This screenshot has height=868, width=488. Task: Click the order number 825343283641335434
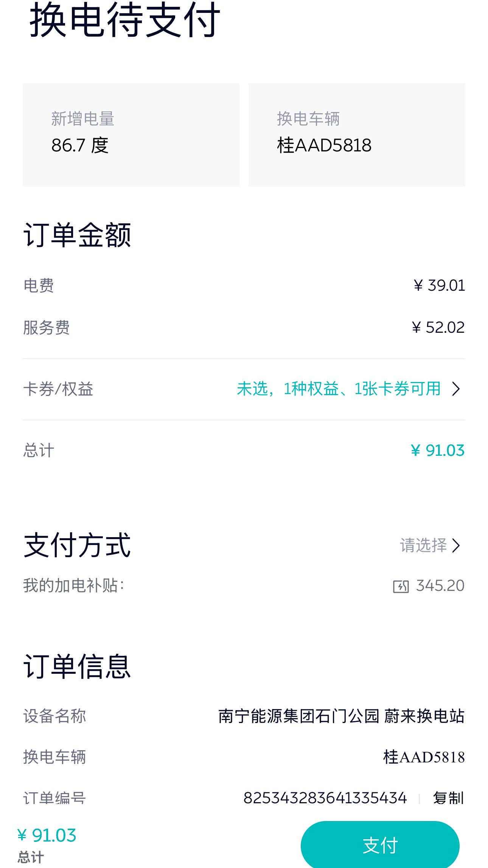click(x=325, y=798)
